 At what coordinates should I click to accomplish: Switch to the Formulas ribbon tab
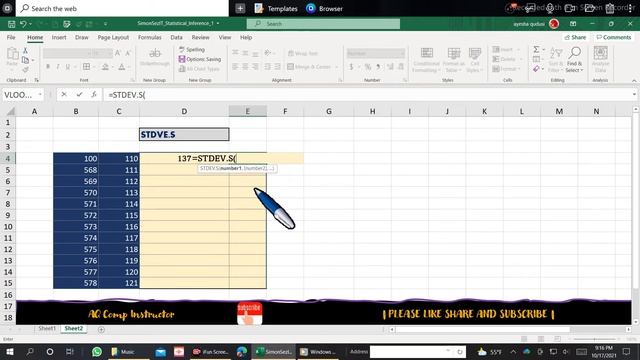(149, 37)
